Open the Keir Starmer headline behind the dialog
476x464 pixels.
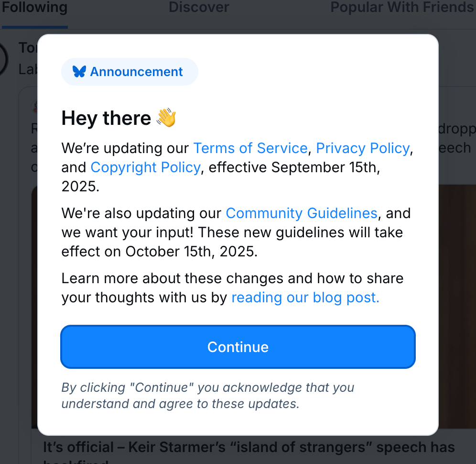click(249, 448)
